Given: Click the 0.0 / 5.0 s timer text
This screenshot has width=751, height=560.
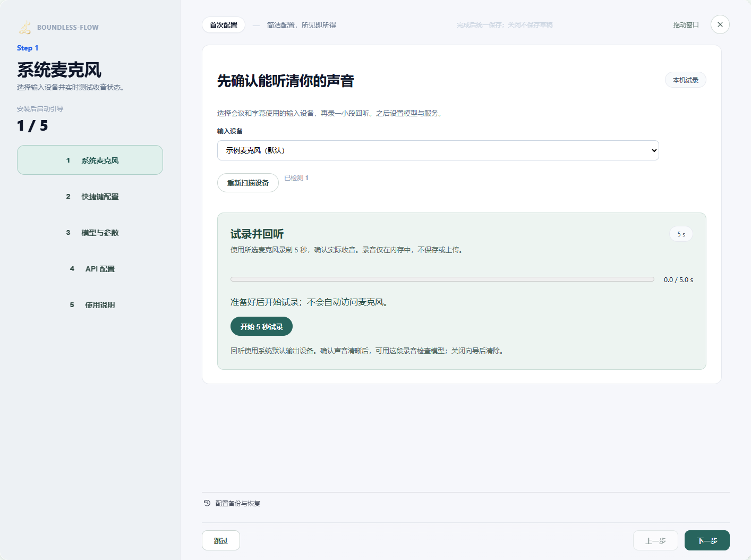Looking at the screenshot, I should click(x=678, y=279).
